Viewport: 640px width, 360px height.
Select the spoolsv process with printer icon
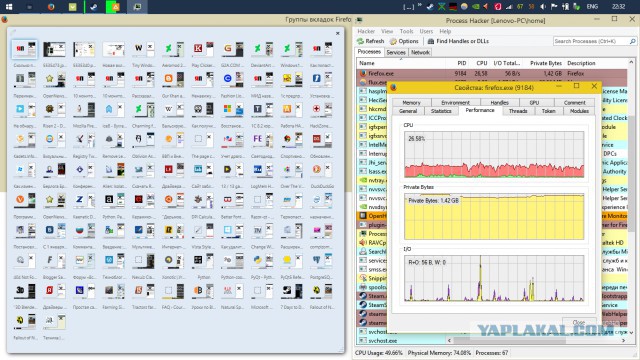(372, 287)
